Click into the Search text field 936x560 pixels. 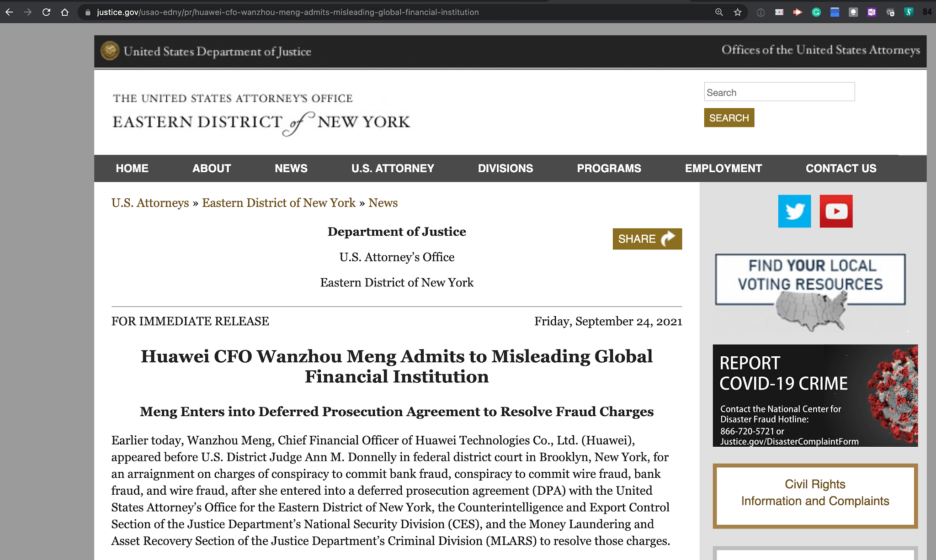click(x=779, y=92)
